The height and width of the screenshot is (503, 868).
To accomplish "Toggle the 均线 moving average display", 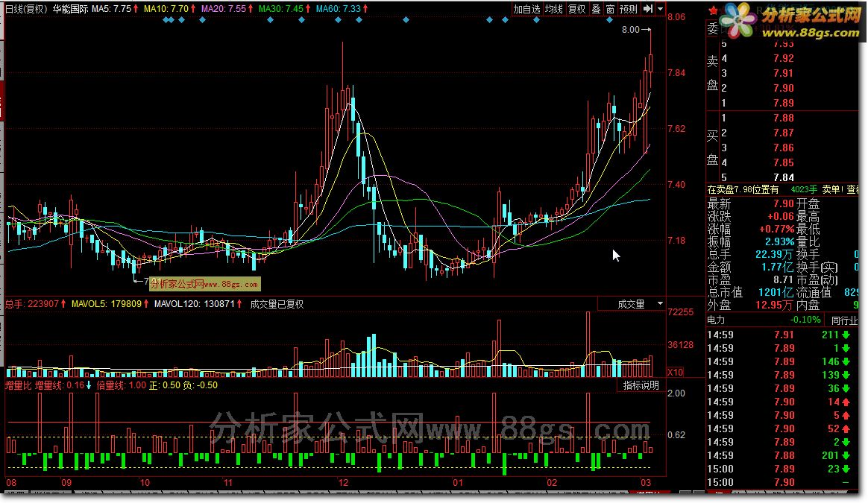I will 553,9.
